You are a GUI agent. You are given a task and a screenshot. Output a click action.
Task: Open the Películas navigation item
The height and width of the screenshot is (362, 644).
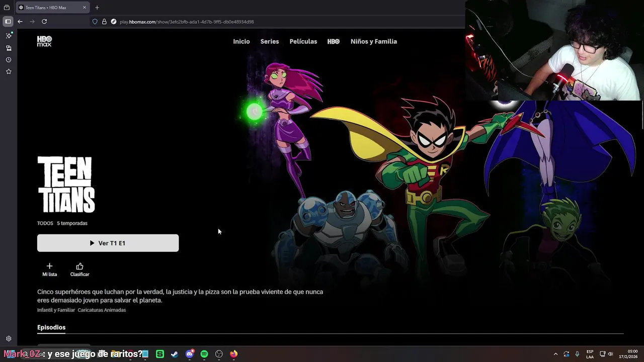coord(303,41)
